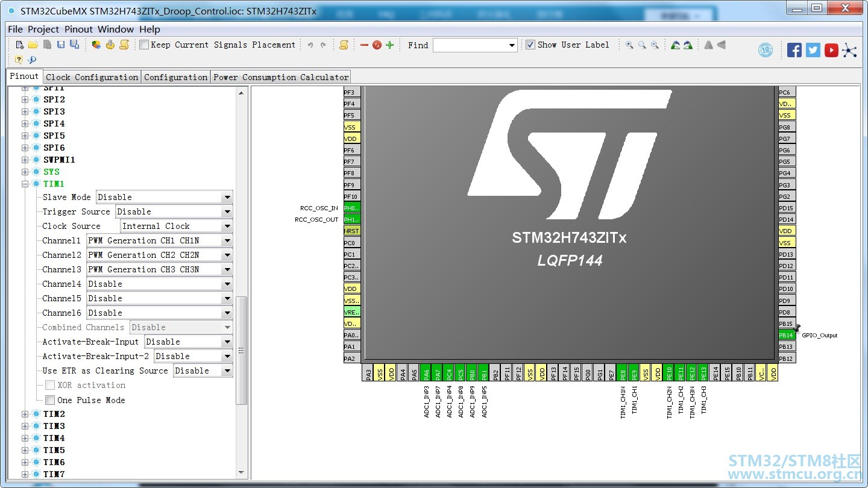This screenshot has height=488, width=868.
Task: Open the Trigger Source dropdown
Action: [174, 211]
